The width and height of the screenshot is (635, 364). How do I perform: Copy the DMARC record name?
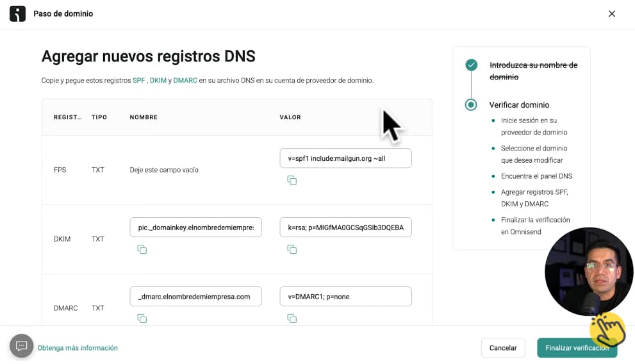pyautogui.click(x=142, y=318)
